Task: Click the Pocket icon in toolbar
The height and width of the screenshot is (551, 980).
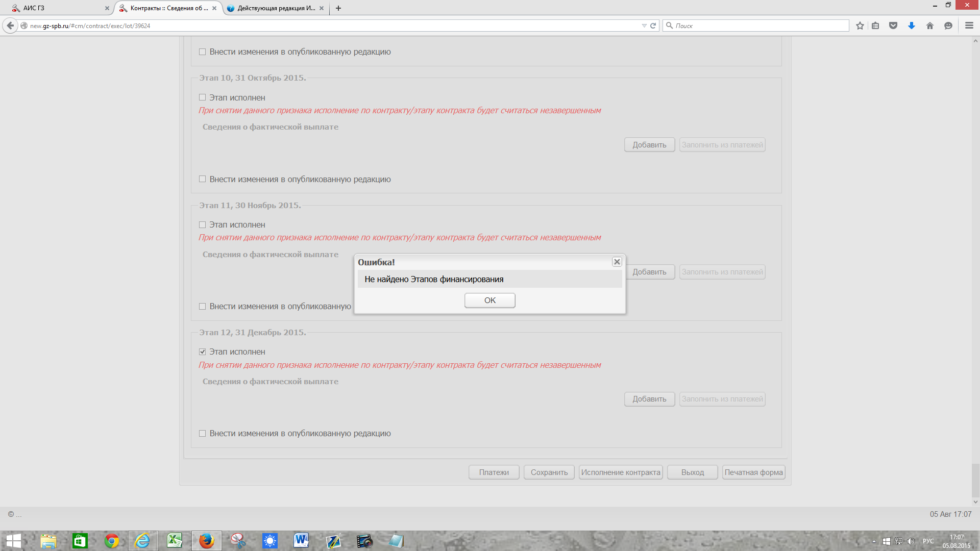Action: 893,26
